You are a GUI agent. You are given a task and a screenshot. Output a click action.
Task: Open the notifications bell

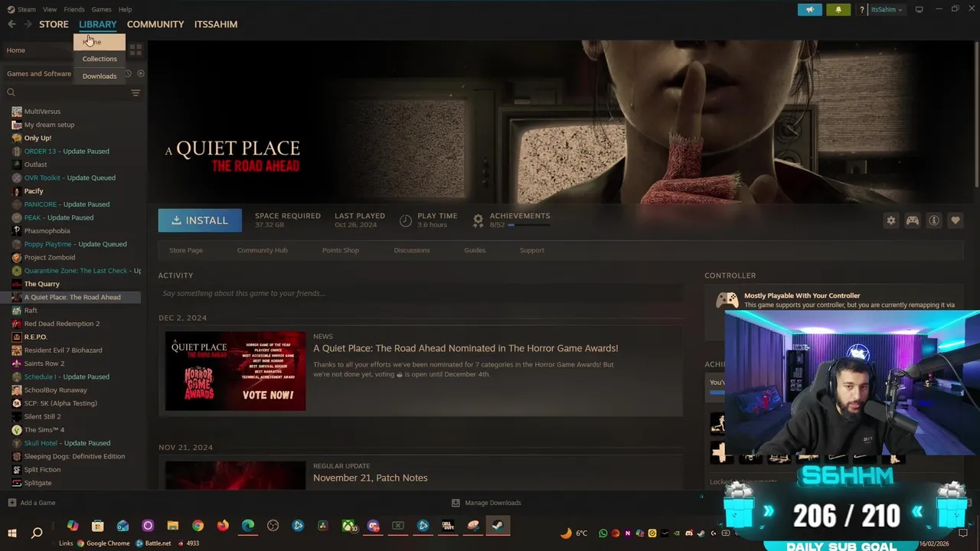pyautogui.click(x=838, y=9)
